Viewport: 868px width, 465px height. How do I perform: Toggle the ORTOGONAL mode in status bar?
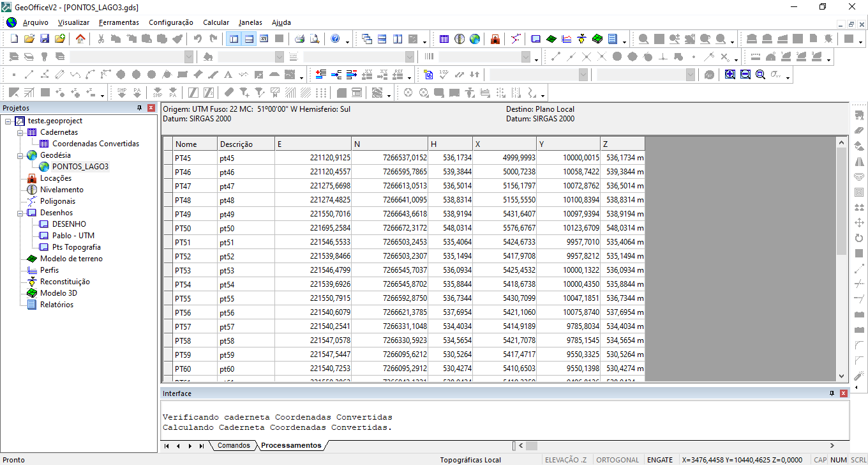(617, 460)
